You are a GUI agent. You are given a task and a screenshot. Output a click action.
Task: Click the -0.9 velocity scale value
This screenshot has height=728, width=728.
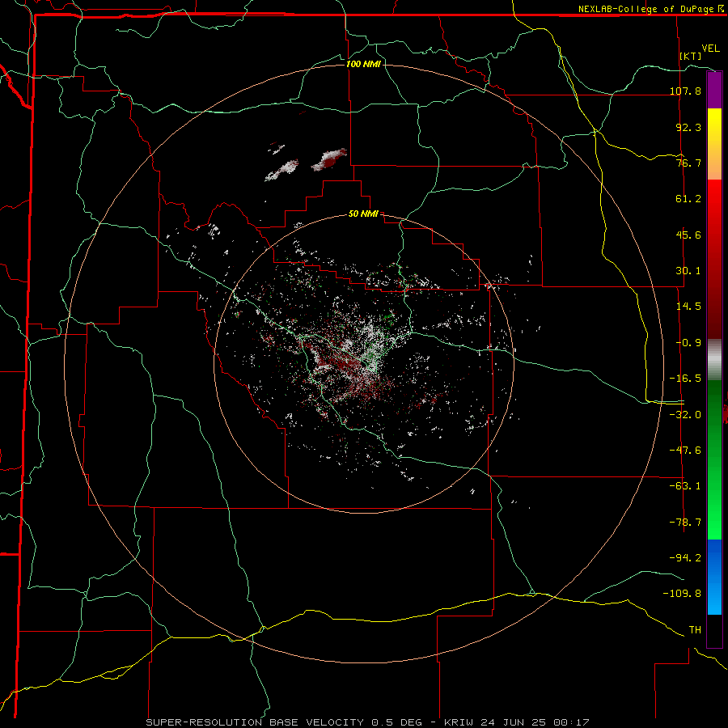pos(688,343)
